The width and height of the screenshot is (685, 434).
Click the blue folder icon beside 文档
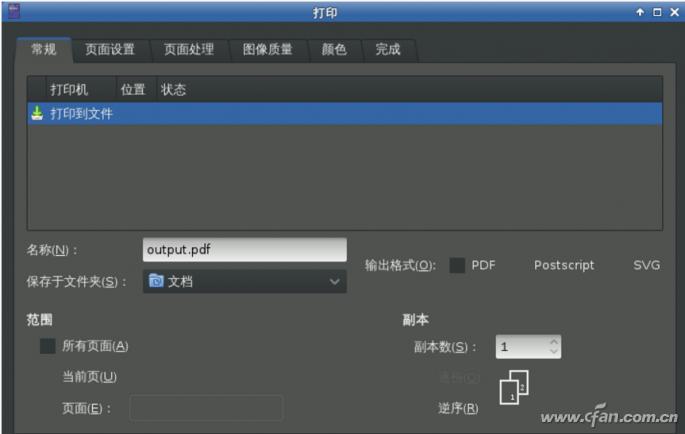156,281
